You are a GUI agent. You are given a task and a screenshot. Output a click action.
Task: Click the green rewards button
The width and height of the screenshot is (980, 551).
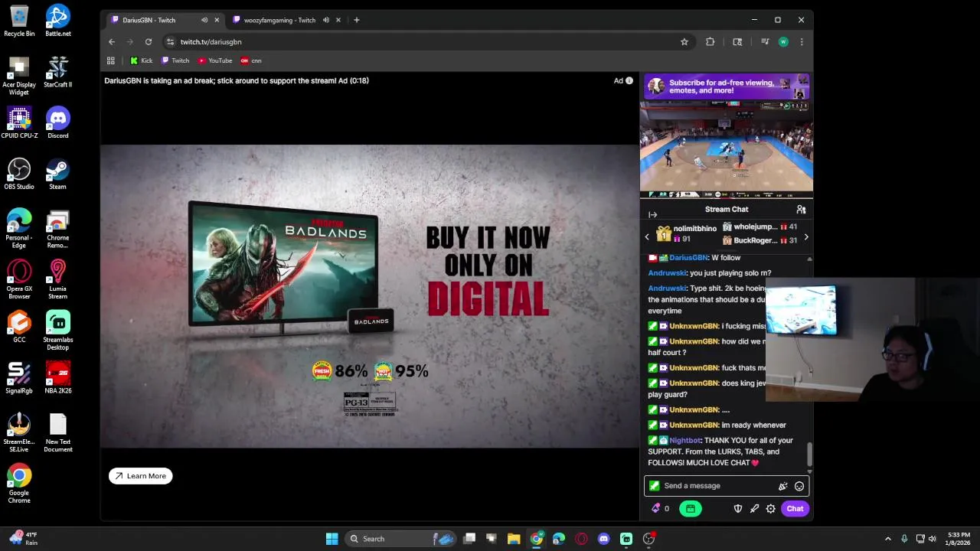click(691, 509)
